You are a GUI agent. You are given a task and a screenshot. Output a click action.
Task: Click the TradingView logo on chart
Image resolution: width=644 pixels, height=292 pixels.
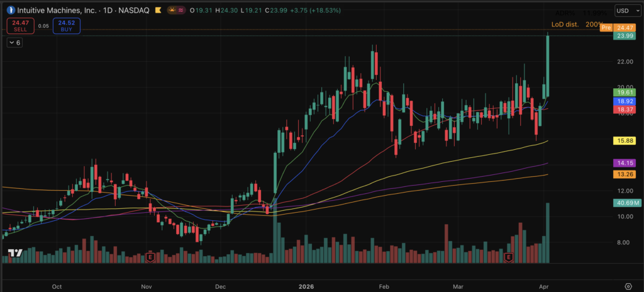click(15, 253)
